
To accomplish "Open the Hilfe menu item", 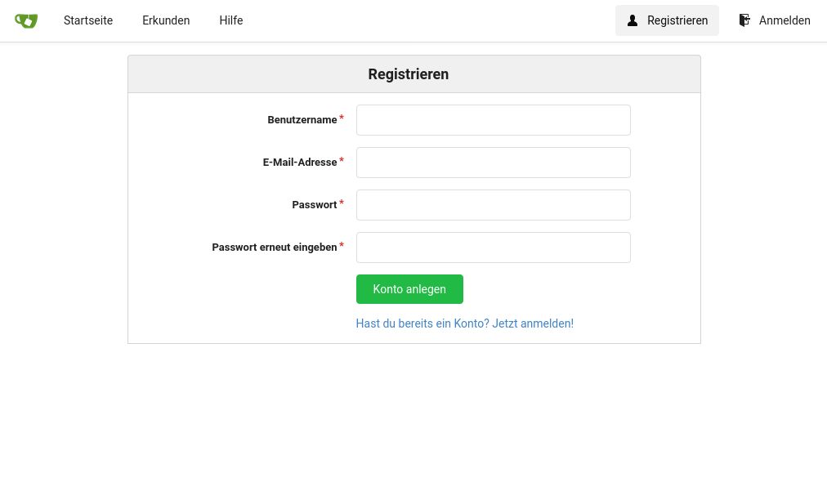I will 231,20.
